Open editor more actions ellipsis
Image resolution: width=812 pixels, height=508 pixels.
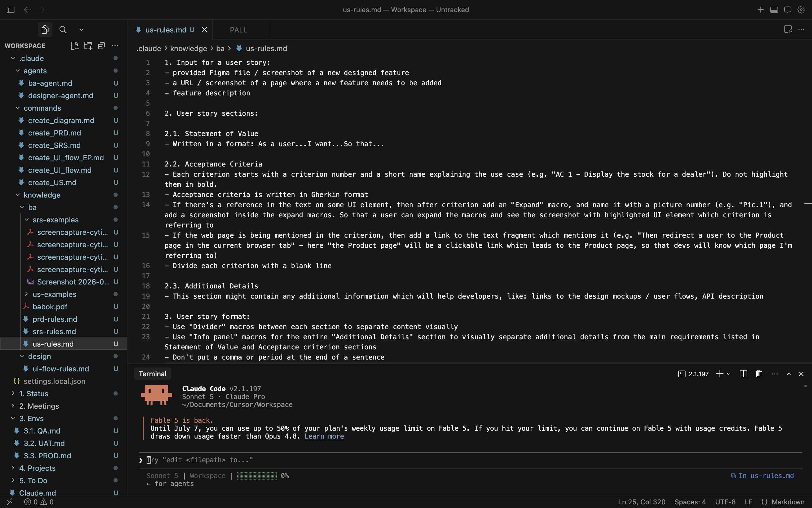[801, 30]
